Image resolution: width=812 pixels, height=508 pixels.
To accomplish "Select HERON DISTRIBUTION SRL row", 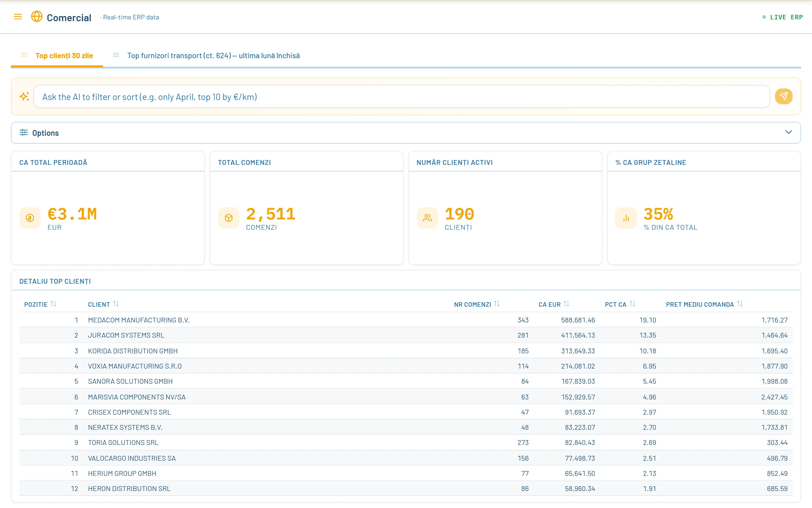I will click(x=406, y=489).
